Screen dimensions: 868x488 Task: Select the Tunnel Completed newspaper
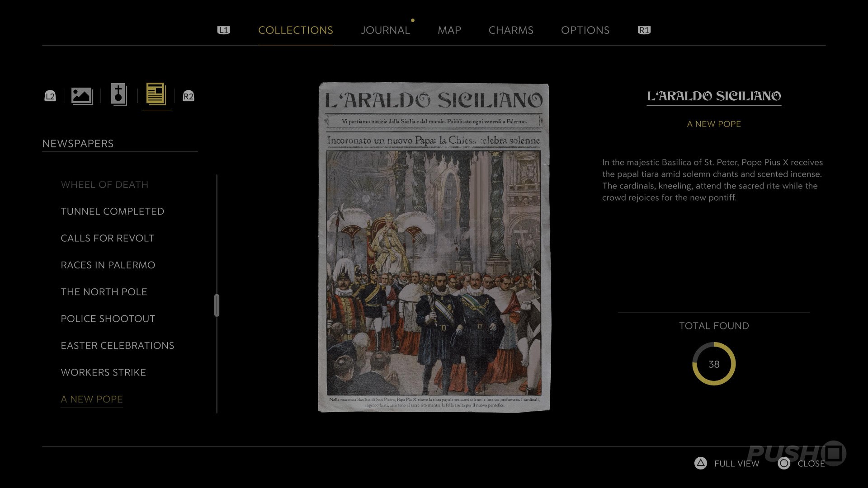coord(112,211)
